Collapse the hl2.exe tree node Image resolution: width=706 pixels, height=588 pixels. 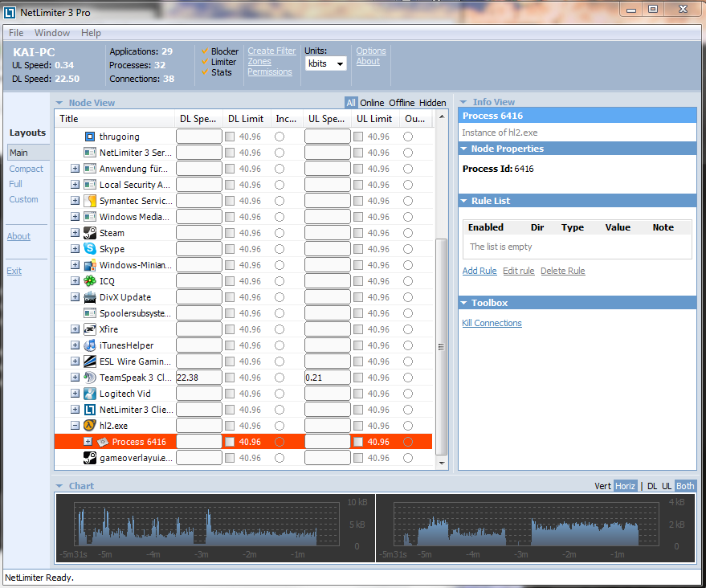[x=75, y=426]
